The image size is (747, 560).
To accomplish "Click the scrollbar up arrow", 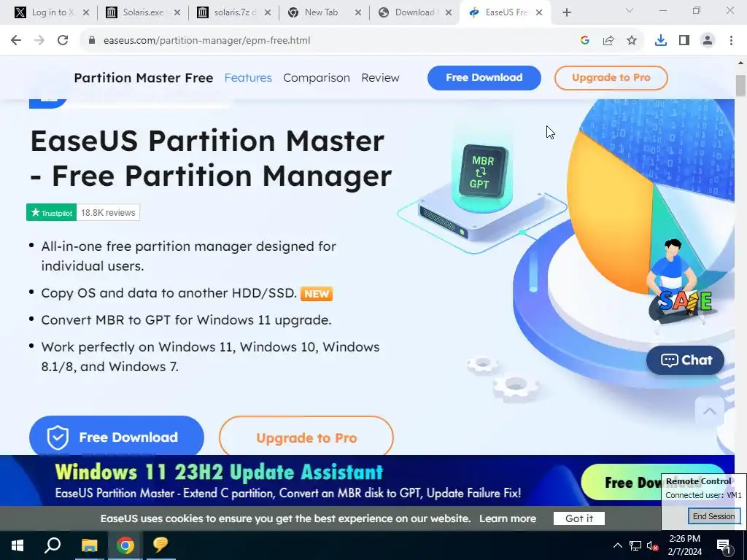I will point(740,63).
